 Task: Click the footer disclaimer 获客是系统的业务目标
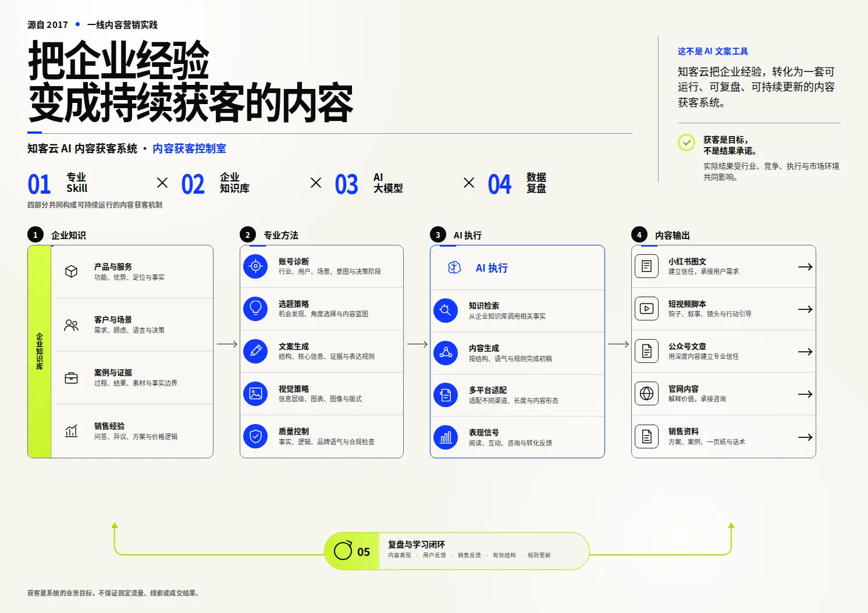coord(113,593)
